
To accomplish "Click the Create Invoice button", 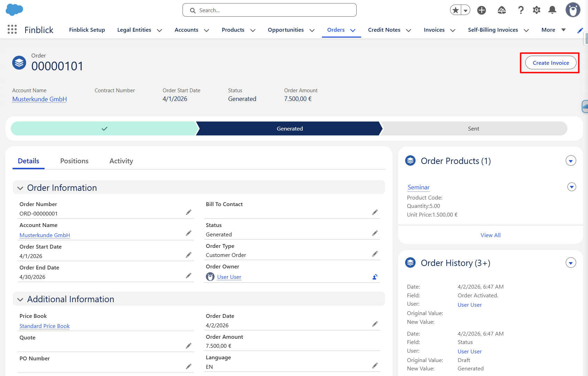I will (551, 63).
